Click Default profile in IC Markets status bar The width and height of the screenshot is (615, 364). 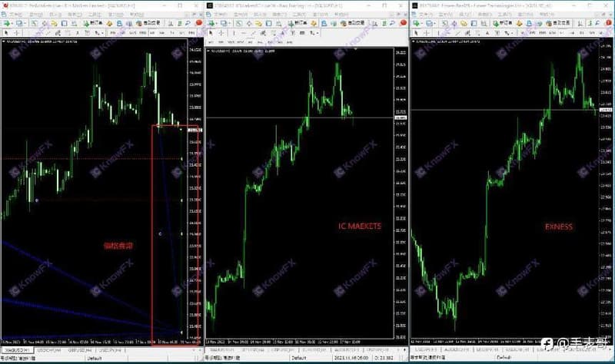[x=298, y=358]
